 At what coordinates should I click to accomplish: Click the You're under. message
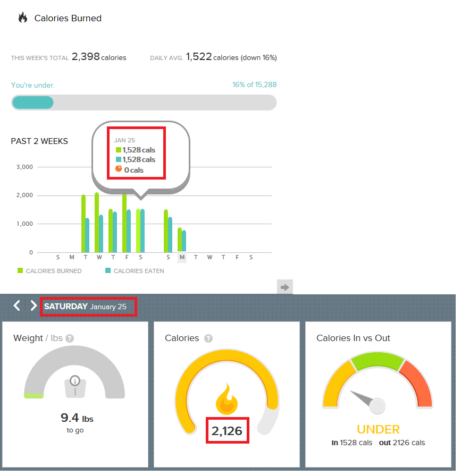click(x=33, y=85)
